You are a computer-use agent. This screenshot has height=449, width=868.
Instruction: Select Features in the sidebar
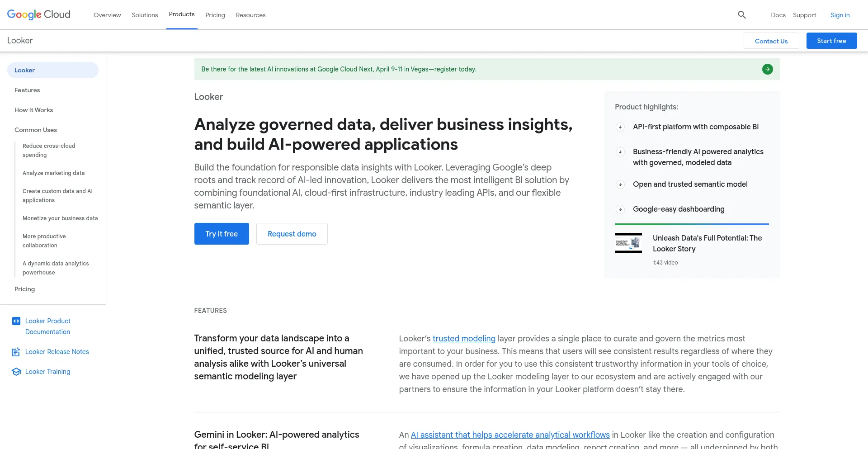click(27, 90)
